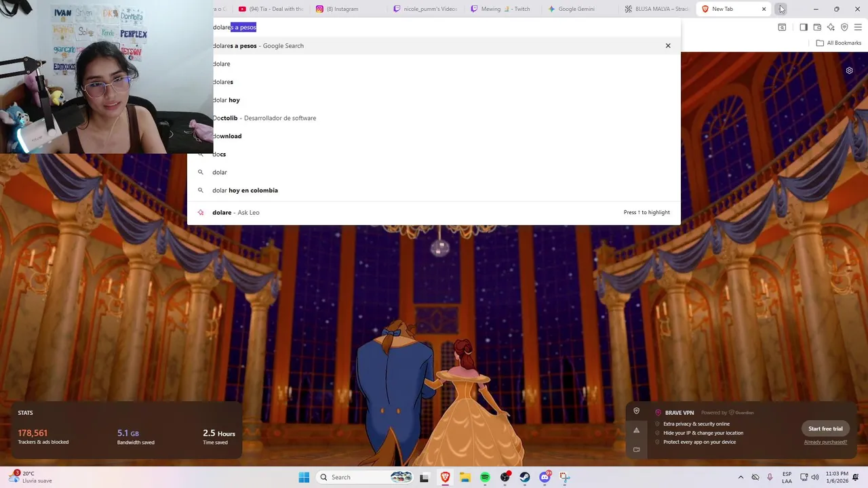Open weather widget showing 20°C
The height and width of the screenshot is (488, 868).
click(x=31, y=477)
